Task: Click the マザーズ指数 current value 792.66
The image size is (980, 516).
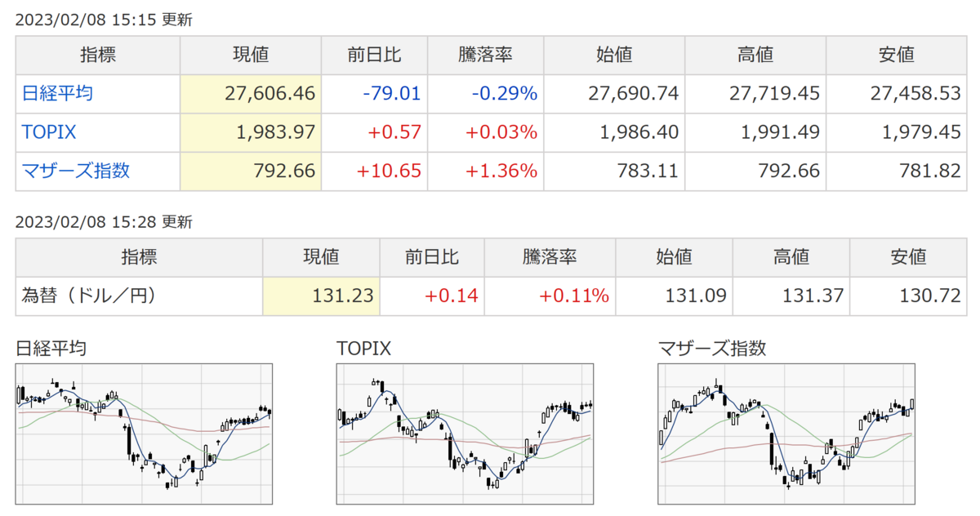Action: [284, 171]
